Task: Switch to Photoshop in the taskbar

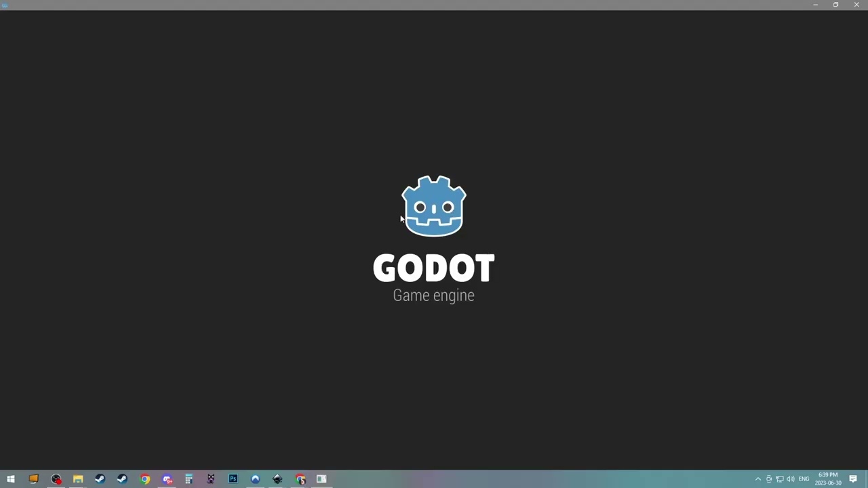Action: pyautogui.click(x=233, y=479)
